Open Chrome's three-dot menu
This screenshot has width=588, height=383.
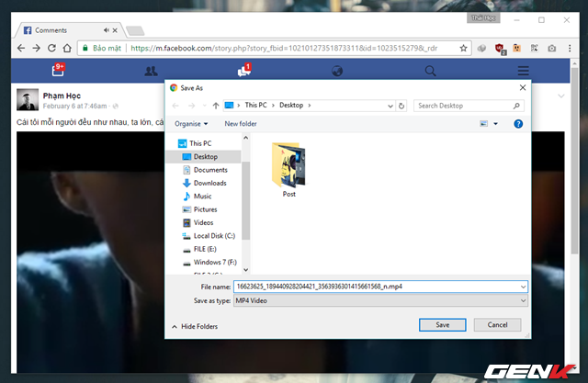tap(570, 48)
